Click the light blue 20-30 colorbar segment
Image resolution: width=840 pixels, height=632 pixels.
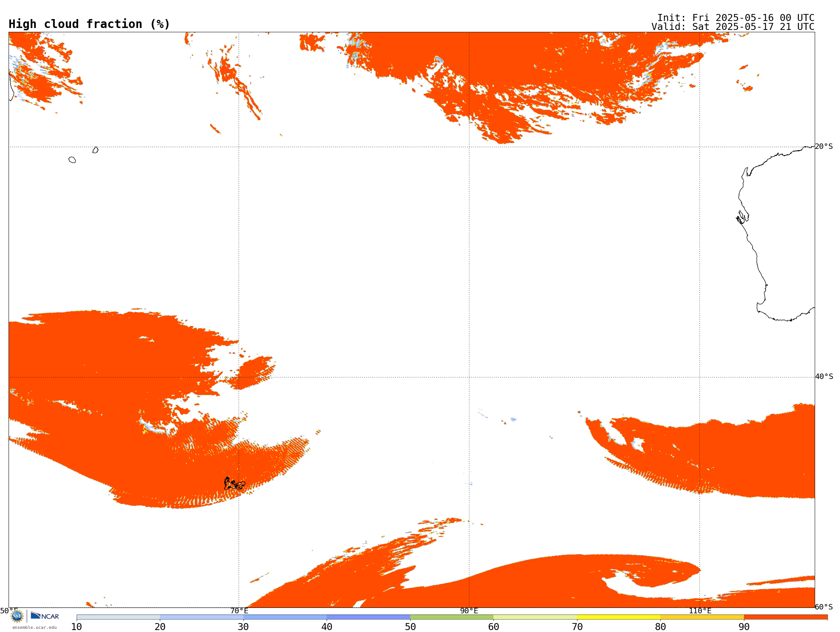click(201, 617)
